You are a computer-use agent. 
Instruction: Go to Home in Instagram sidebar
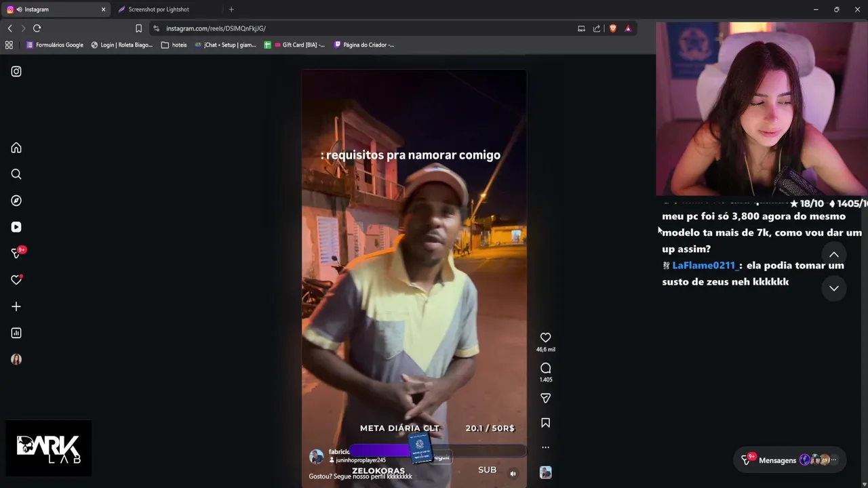[16, 148]
